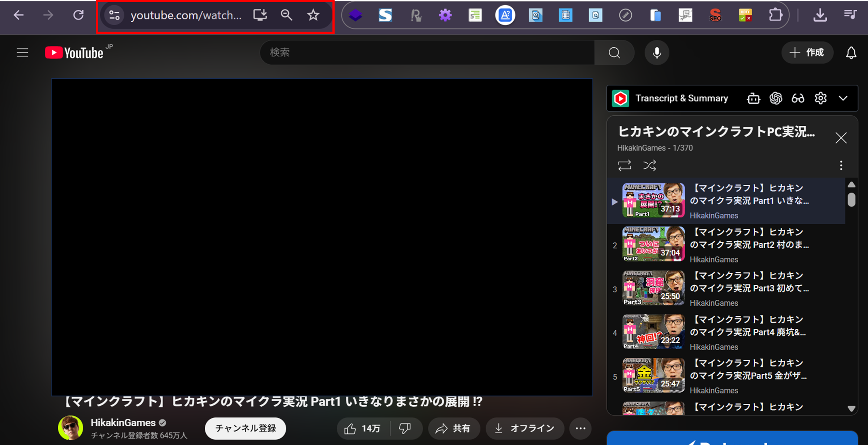Click the オフライン download button
868x445 pixels.
(x=525, y=429)
